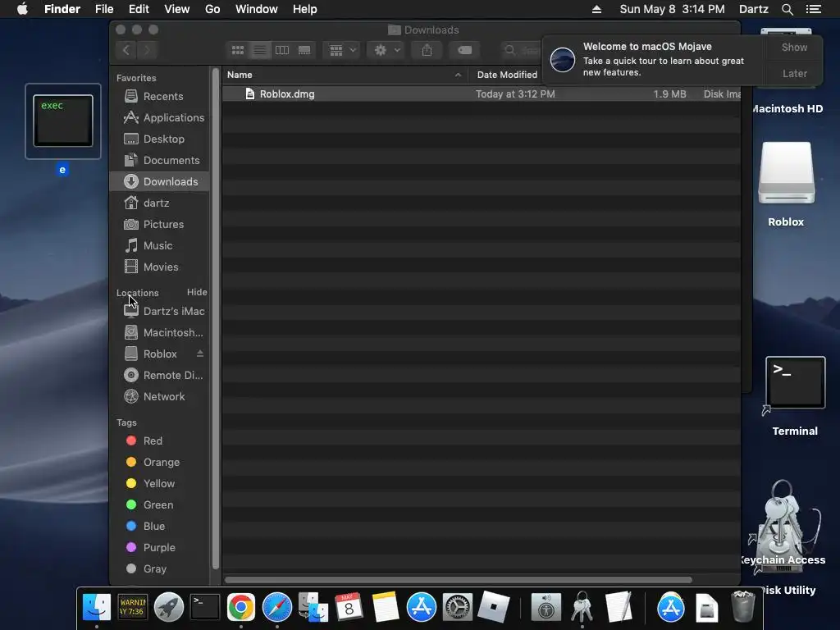The height and width of the screenshot is (630, 840).
Task: Click the Share toolbar button
Action: (427, 50)
